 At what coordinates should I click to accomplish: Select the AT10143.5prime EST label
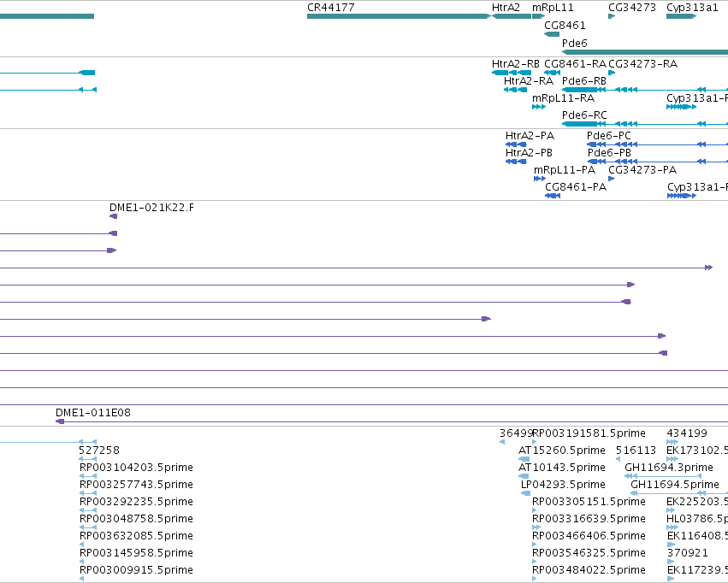562,467
